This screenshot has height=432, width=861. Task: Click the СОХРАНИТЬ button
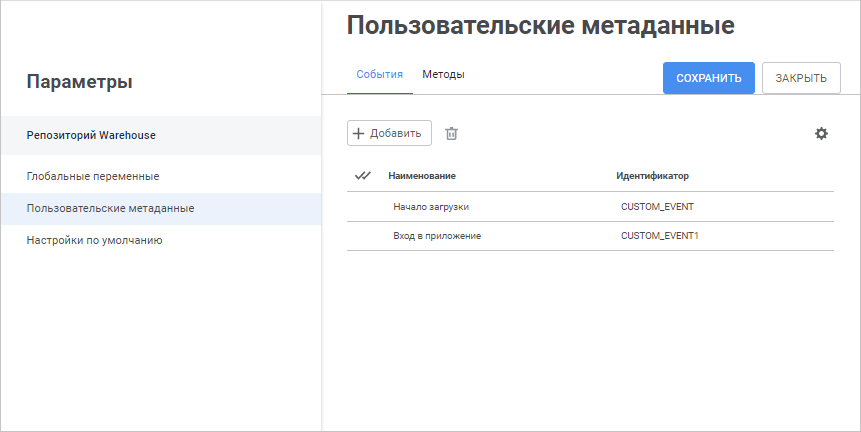click(709, 78)
